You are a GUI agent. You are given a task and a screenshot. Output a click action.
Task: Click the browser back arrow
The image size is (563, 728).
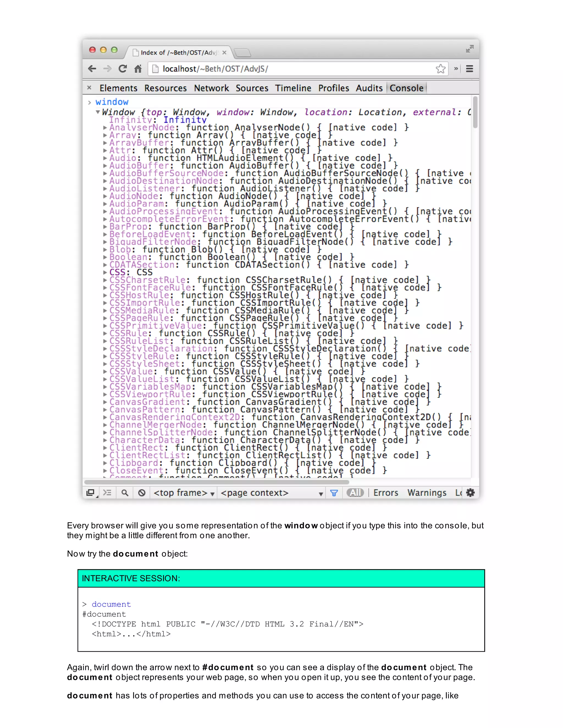click(92, 69)
